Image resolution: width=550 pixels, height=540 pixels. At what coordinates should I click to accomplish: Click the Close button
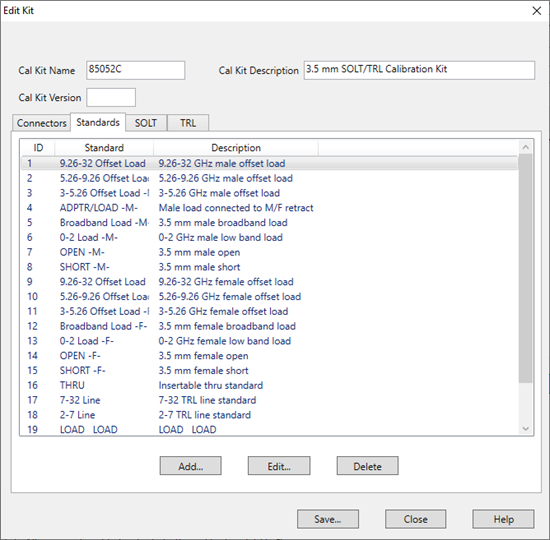[416, 519]
